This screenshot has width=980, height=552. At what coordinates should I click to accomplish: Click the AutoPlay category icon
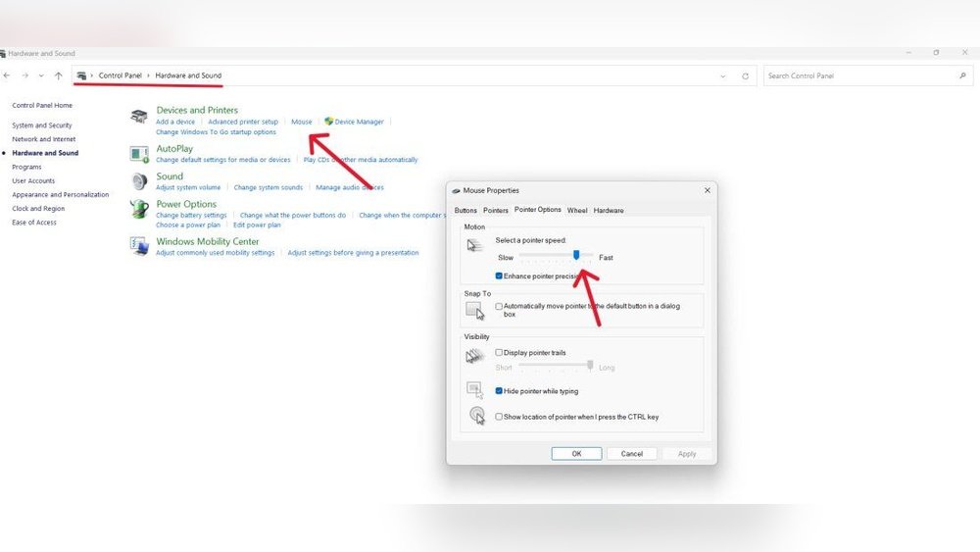pos(140,154)
